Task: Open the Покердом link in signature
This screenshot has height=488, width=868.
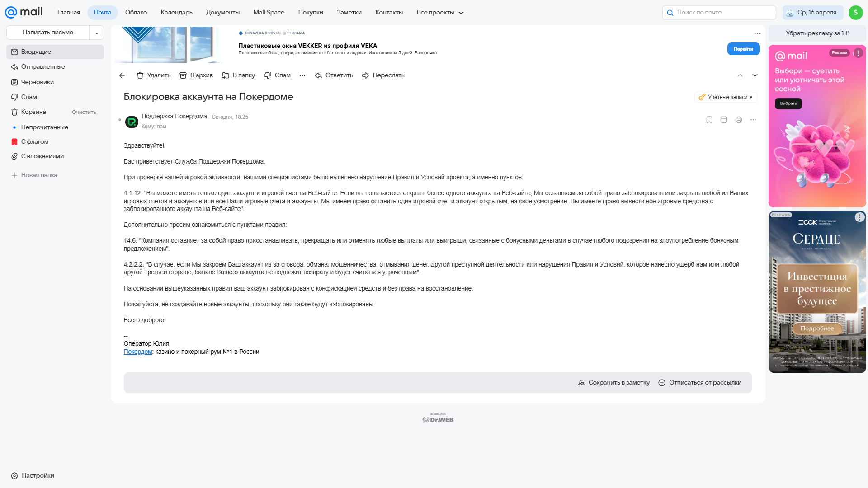Action: pyautogui.click(x=138, y=352)
